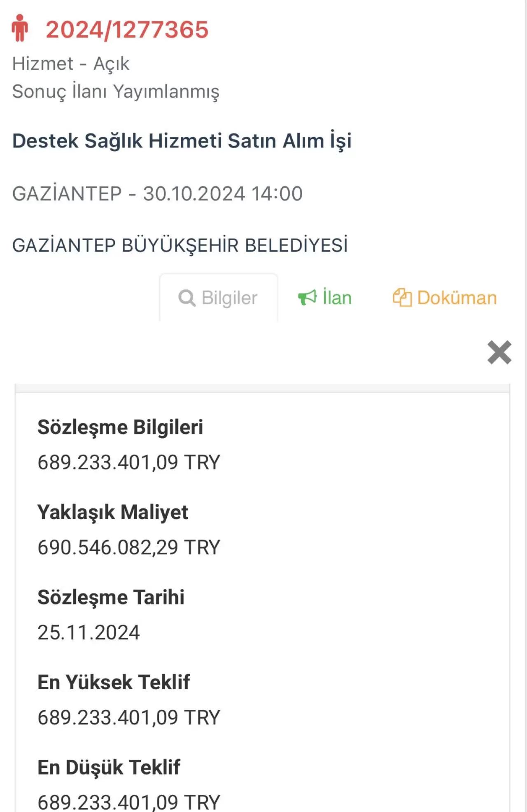Click the Yaklaşık Maliyet heading

(112, 512)
